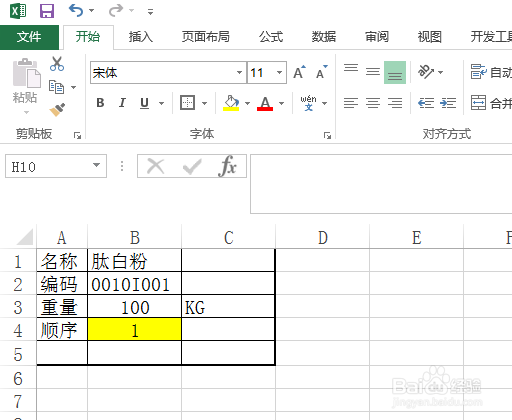Click the Cancel X in formula bar
Viewport: 512px width, 420px height.
pos(156,166)
